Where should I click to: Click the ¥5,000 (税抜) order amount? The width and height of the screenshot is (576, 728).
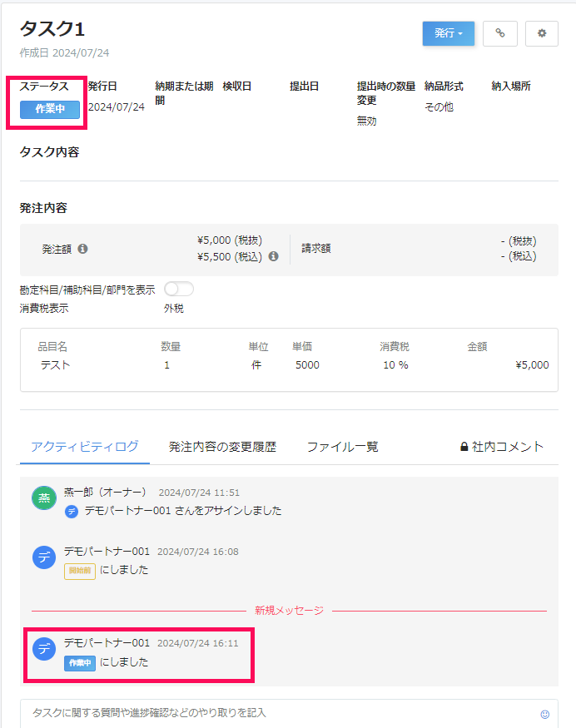230,240
